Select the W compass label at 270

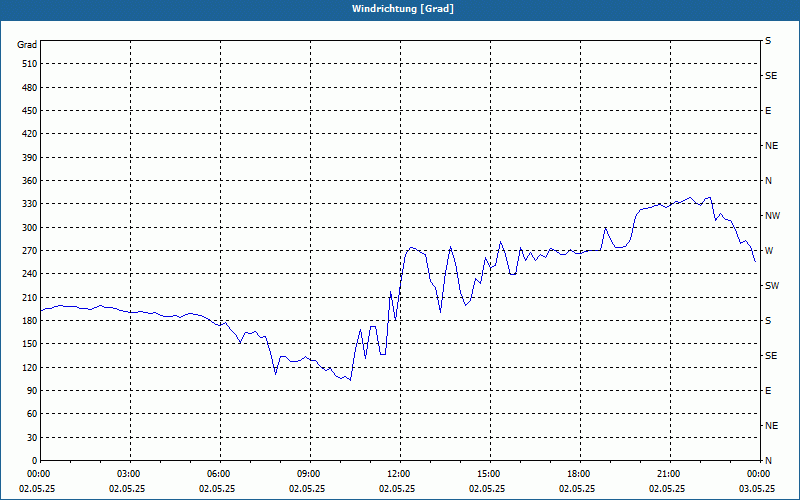(x=769, y=251)
